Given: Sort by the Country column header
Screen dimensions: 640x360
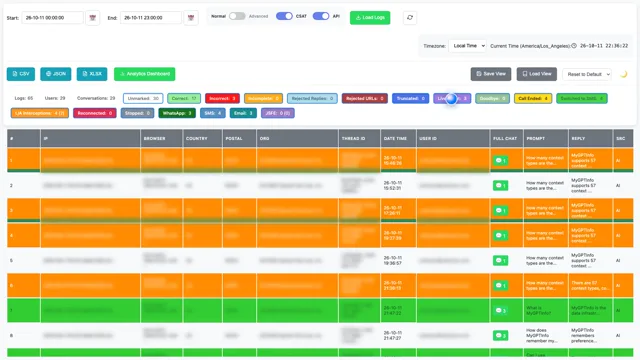Looking at the screenshot, I should point(202,138).
